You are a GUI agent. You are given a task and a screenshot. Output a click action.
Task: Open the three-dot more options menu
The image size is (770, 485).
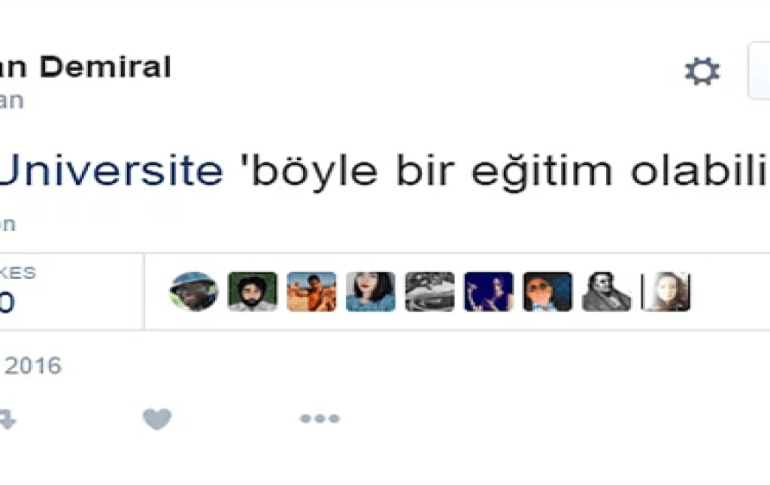click(x=320, y=418)
